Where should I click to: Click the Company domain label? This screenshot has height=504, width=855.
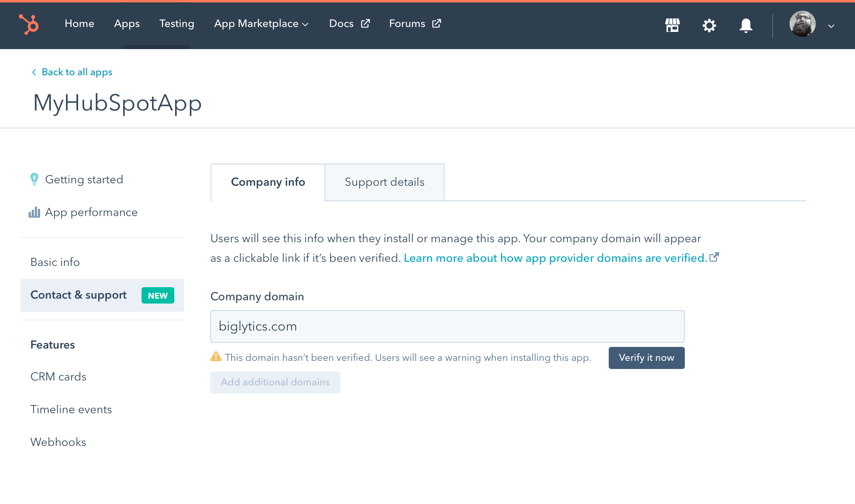257,297
